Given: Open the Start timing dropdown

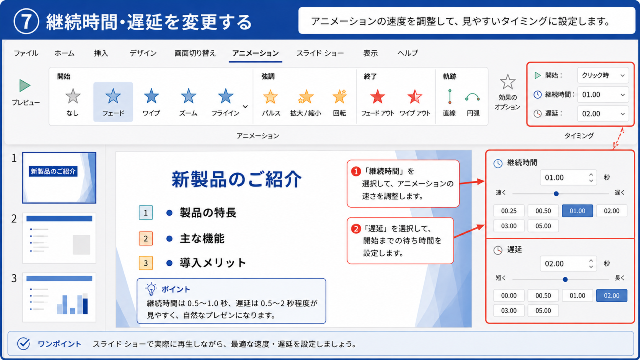Looking at the screenshot, I should [x=603, y=76].
